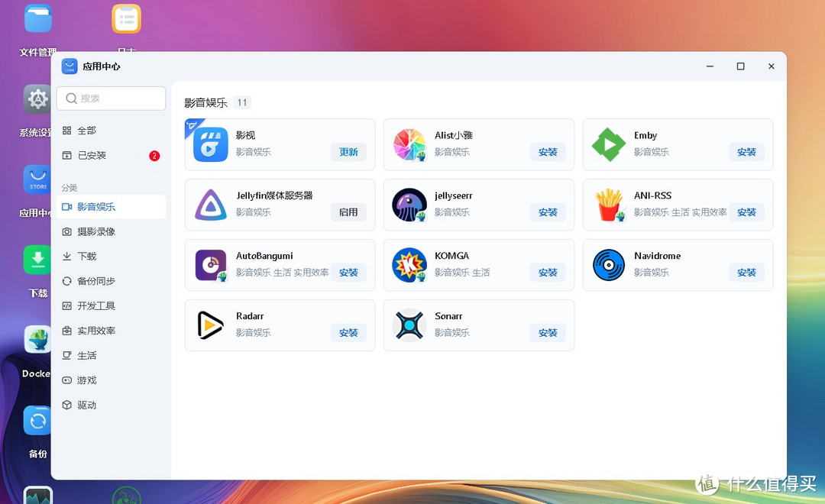Select the Navidrome vinyl disc icon

coord(609,265)
